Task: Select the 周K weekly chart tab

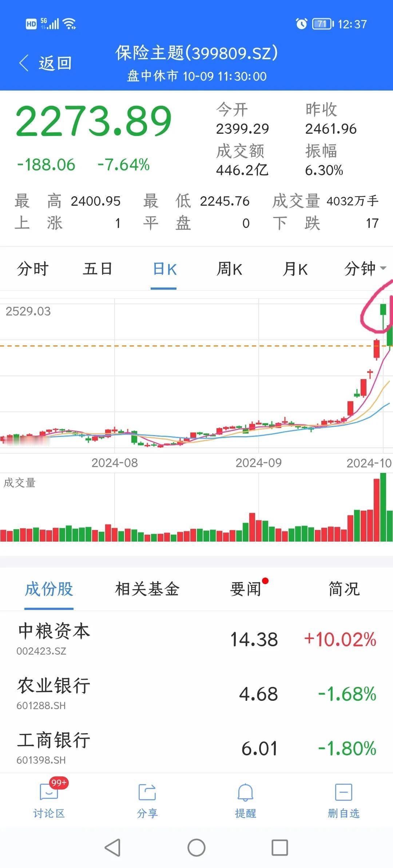Action: coord(229,269)
